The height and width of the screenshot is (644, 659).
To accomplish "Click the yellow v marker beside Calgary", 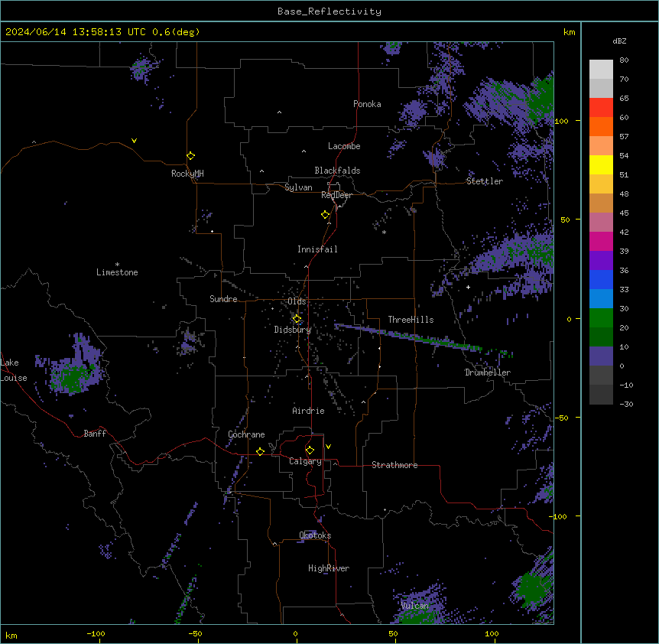I will pos(328,447).
